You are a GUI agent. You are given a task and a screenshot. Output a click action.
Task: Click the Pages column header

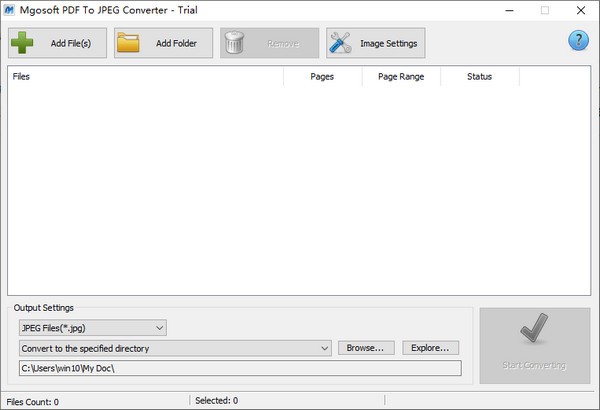(x=322, y=77)
